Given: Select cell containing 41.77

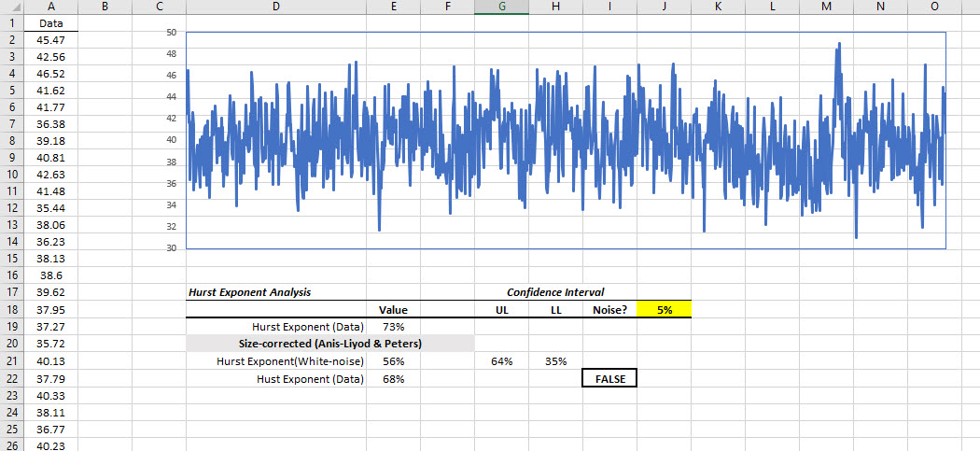Looking at the screenshot, I should pos(50,107).
